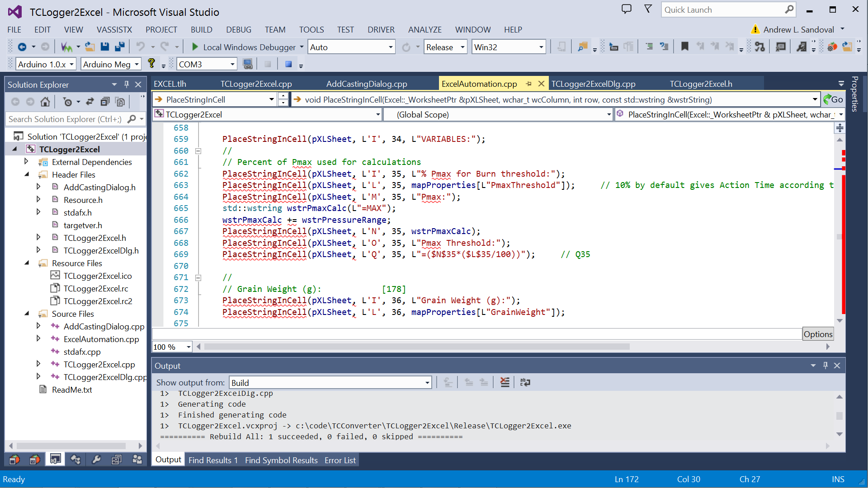Click the Go button in navigation bar

coord(833,99)
